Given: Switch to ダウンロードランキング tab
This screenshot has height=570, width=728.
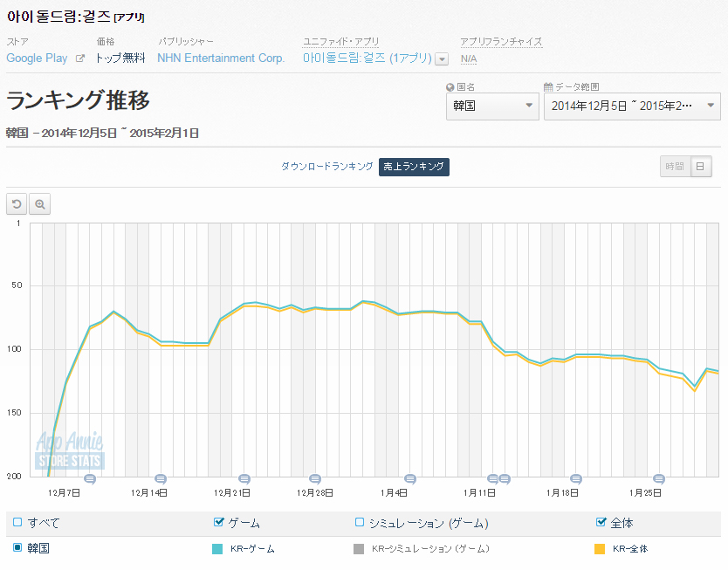Looking at the screenshot, I should [326, 166].
